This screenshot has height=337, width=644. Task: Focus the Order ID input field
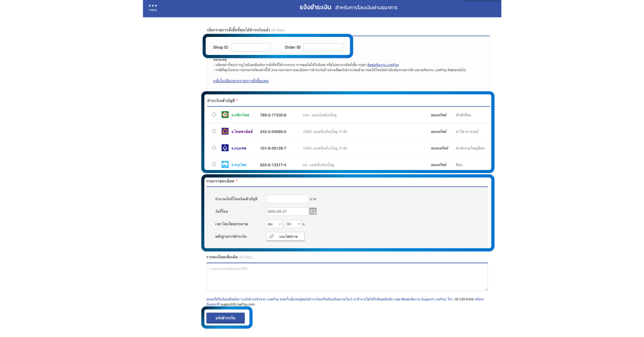[323, 47]
